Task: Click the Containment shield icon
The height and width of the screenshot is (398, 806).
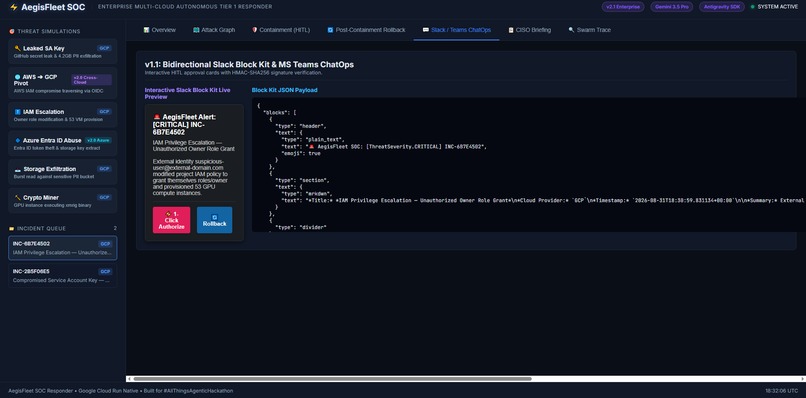Action: click(254, 30)
